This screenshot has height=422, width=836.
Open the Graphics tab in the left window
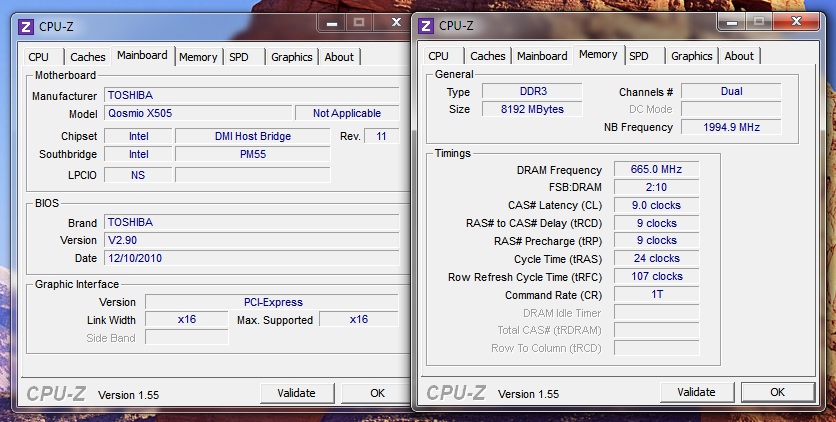[x=292, y=57]
